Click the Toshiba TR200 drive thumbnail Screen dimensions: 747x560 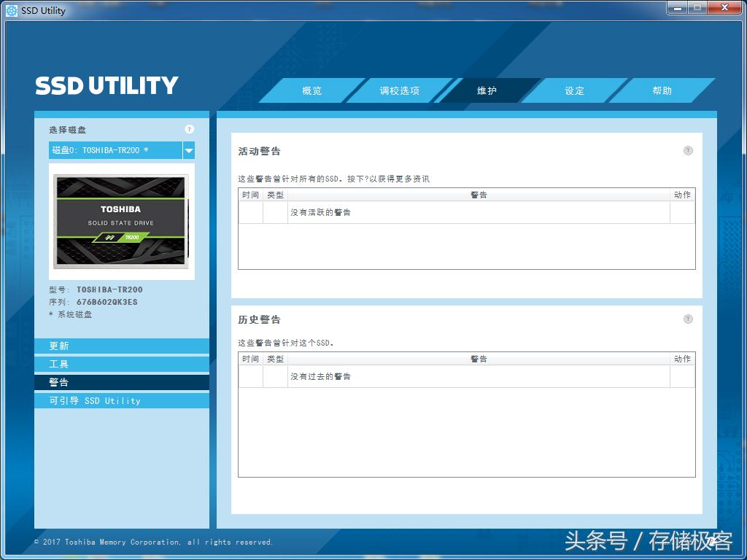121,221
